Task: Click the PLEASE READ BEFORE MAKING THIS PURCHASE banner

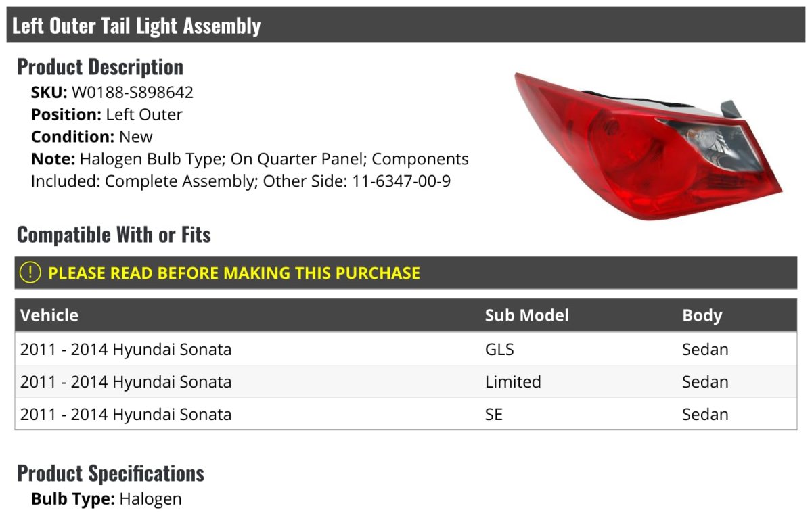Action: (234, 273)
